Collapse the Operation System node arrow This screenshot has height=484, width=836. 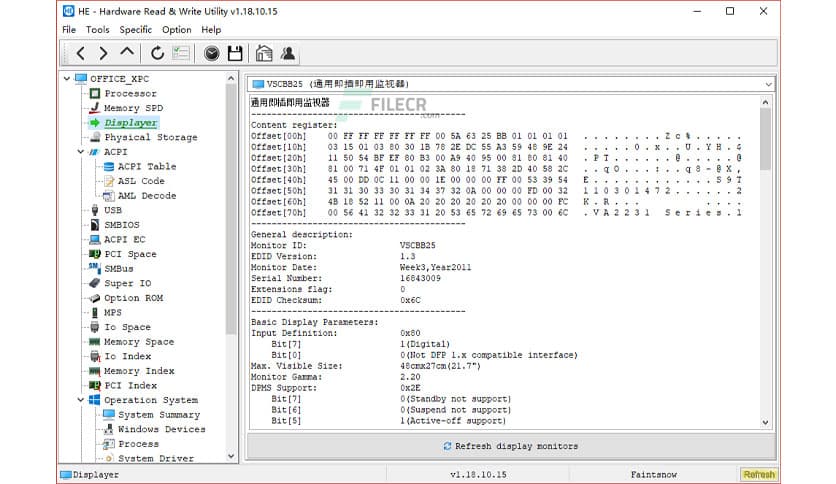pos(81,400)
